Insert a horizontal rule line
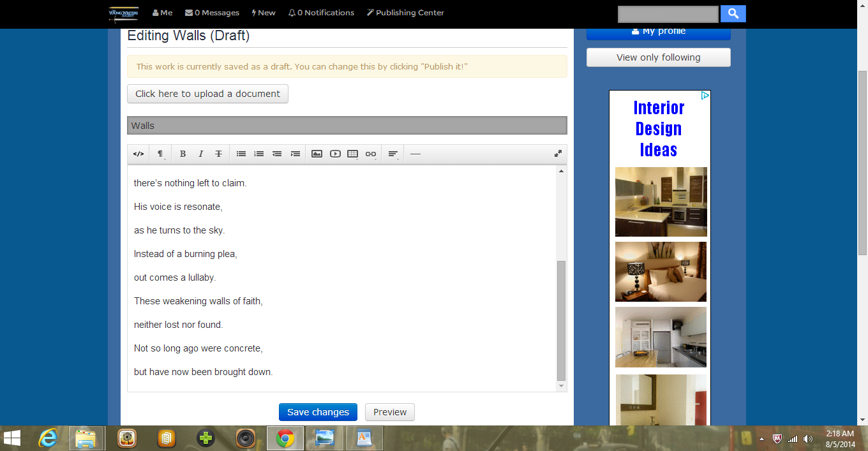This screenshot has height=451, width=868. [x=415, y=154]
